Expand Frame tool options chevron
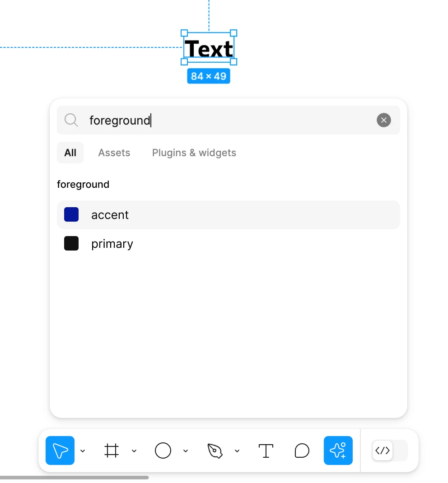448x483 pixels. (x=134, y=450)
